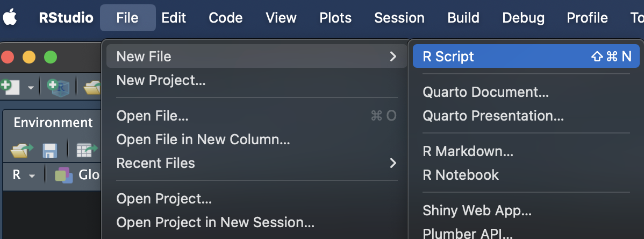Screen dimensions: 644x239
Task: Click New Project in File menu
Action: click(161, 81)
